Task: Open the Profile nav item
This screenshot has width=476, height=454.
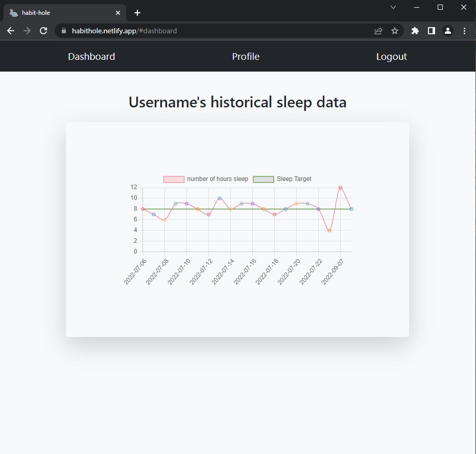Action: 246,56
